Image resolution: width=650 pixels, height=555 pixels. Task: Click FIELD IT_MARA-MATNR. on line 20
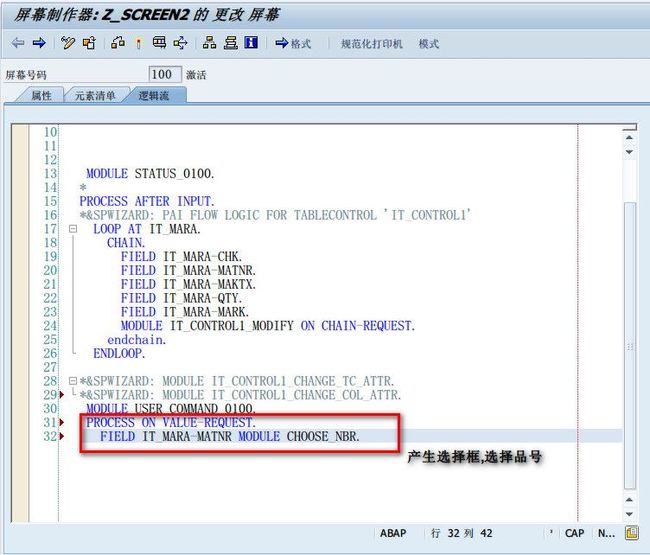[188, 270]
